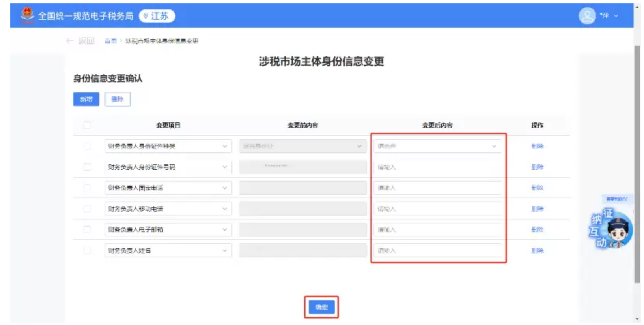Viewport: 644px width, 325px height.
Task: Go to 首页 in the breadcrumb
Action: (111, 41)
